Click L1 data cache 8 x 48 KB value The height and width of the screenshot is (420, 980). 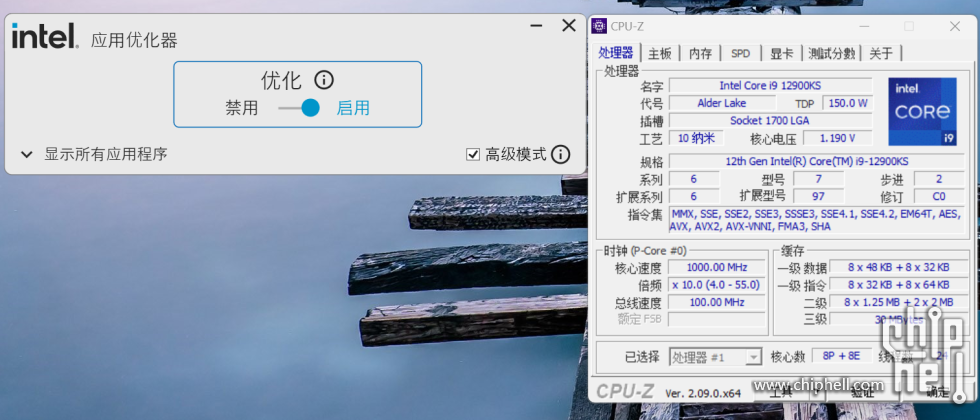(898, 268)
